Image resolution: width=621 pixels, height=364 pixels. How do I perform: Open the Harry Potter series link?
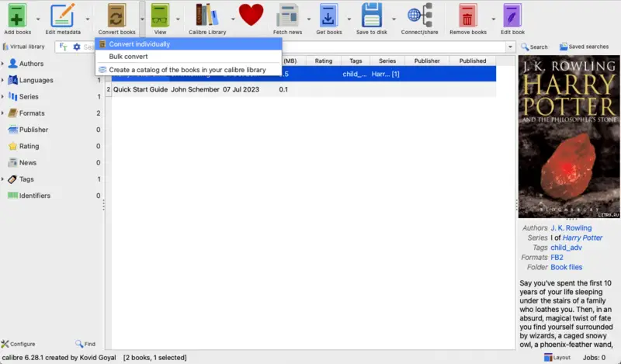582,238
